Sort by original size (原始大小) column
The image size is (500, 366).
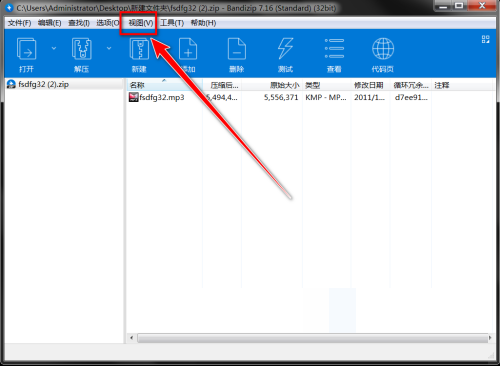[272, 85]
